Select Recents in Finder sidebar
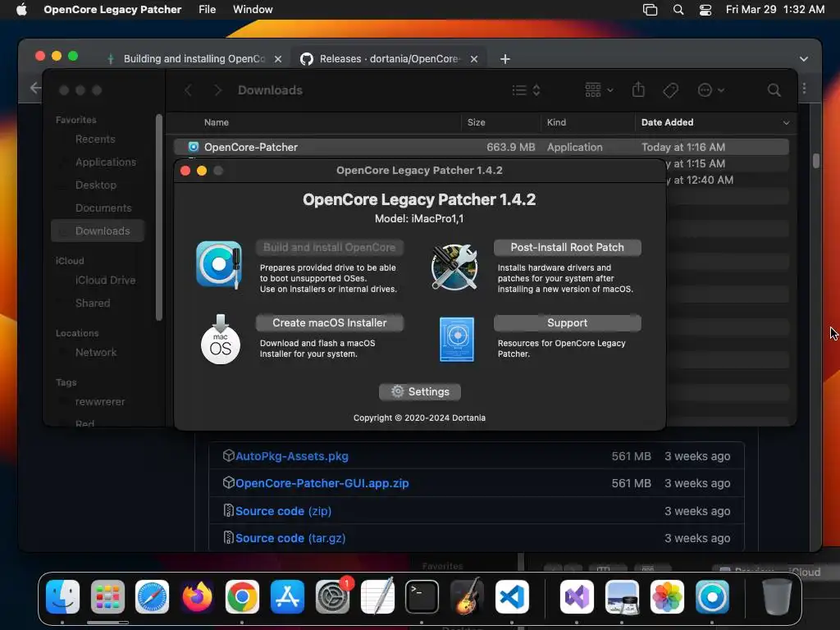 click(x=95, y=139)
